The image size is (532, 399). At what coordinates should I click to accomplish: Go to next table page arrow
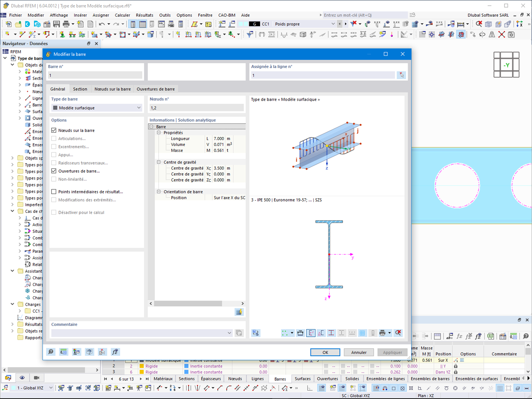tap(140, 379)
